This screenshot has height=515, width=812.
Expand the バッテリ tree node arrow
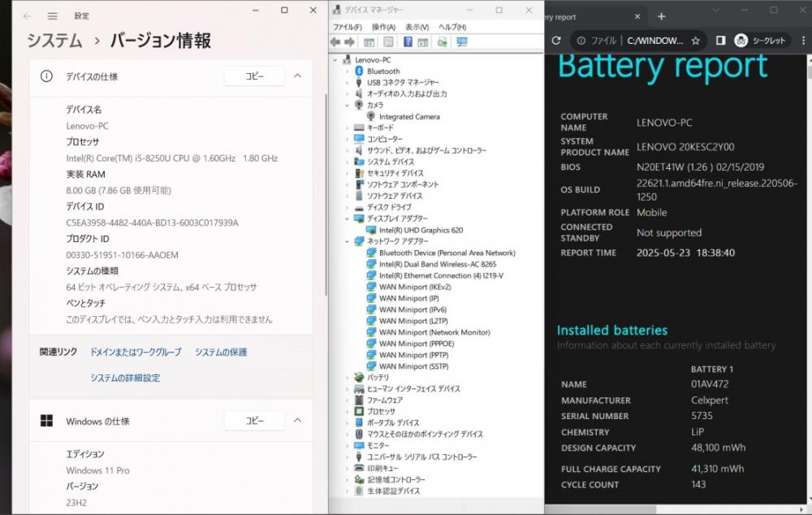(x=347, y=378)
